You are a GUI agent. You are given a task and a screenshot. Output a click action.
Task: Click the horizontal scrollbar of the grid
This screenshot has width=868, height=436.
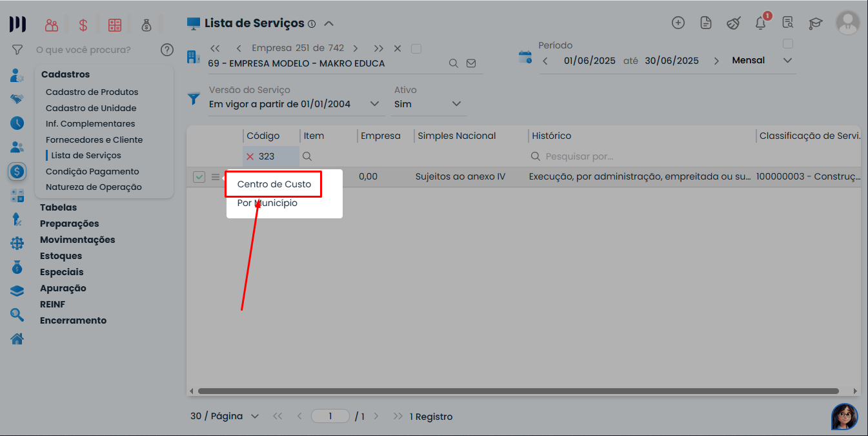pyautogui.click(x=518, y=391)
